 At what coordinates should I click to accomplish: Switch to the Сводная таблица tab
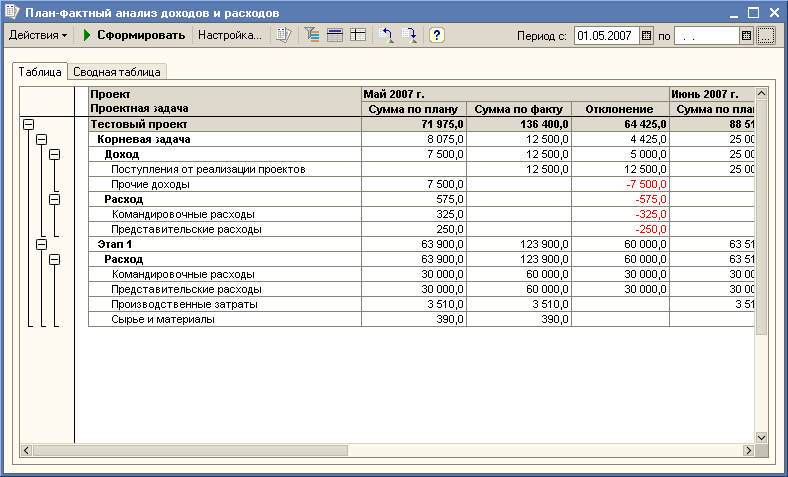tap(118, 72)
